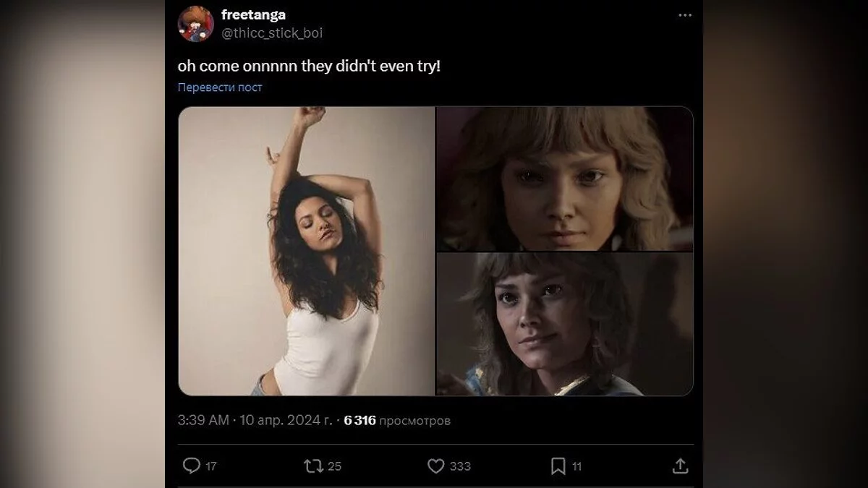Viewport: 868px width, 488px height.
Task: Click the 6 316 просмотров view count
Action: tap(396, 420)
